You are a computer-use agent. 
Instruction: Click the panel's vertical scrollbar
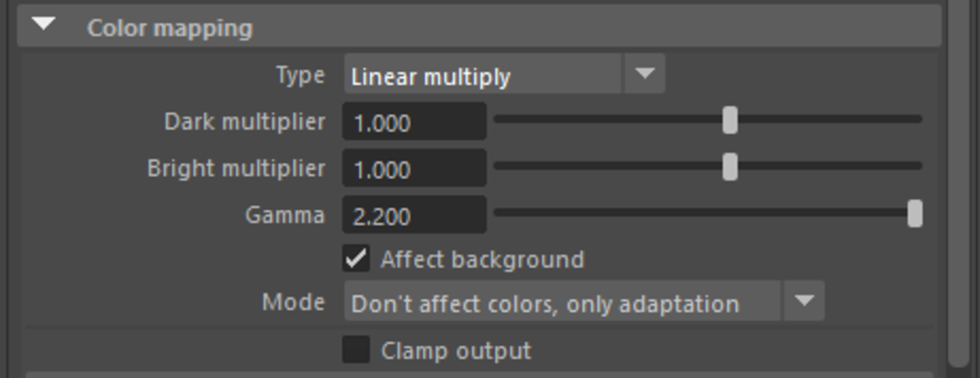click(960, 184)
